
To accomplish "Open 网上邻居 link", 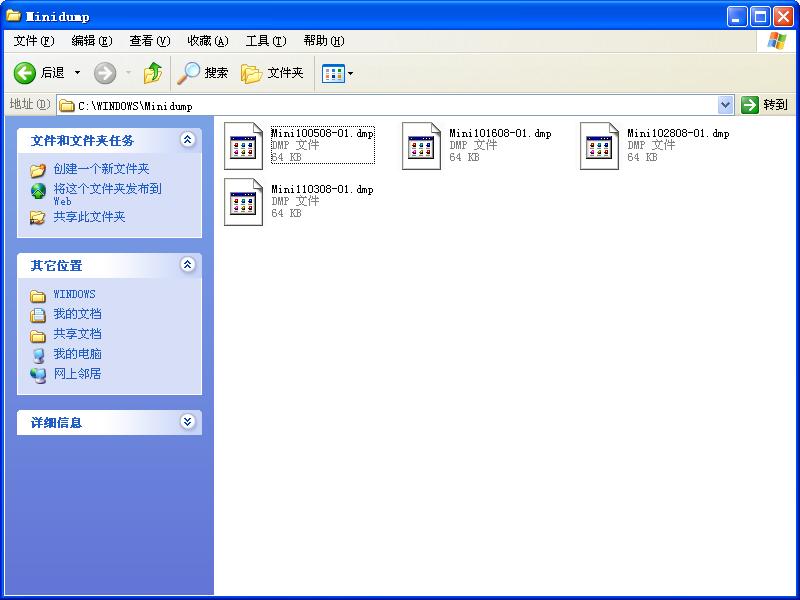I will point(78,373).
